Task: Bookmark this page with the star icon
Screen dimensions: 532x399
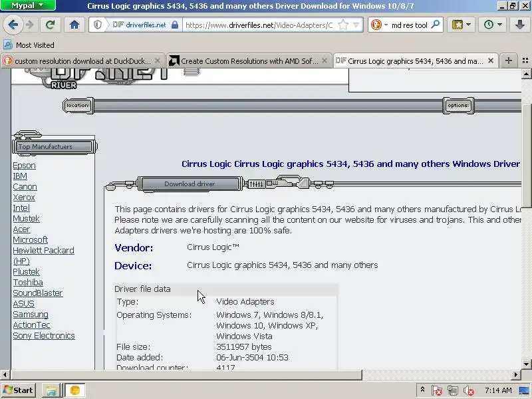Action: point(343,25)
